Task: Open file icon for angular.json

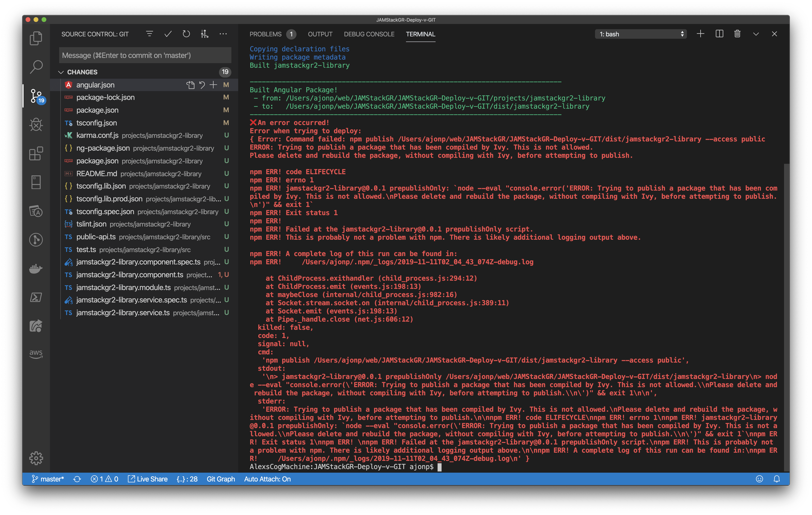Action: (x=191, y=85)
